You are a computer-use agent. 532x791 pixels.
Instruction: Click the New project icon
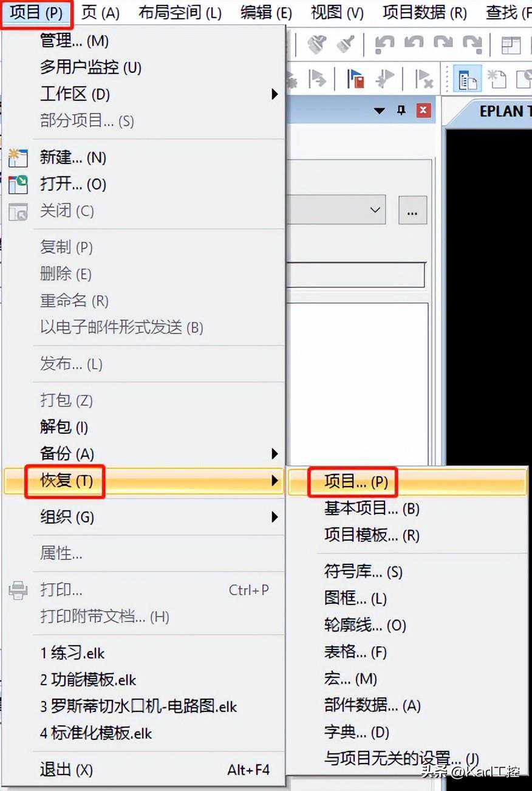tap(18, 159)
